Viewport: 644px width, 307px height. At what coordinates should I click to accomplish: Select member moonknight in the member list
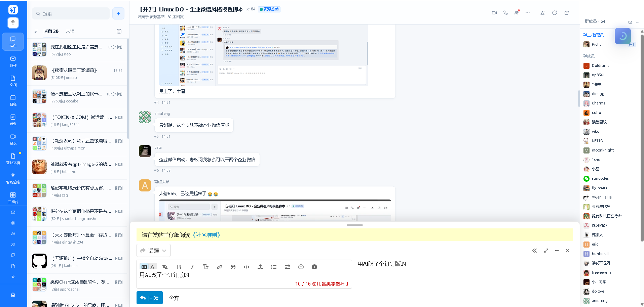pyautogui.click(x=602, y=150)
